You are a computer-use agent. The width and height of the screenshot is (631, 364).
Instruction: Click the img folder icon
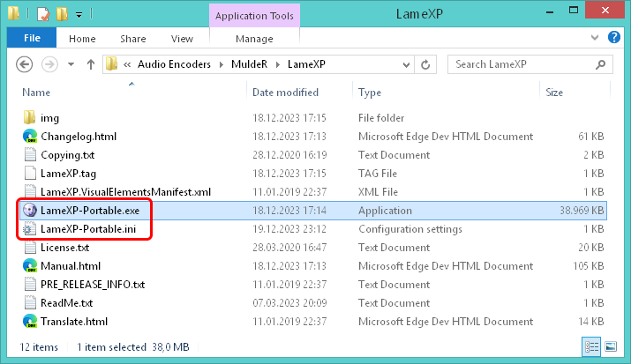[29, 118]
